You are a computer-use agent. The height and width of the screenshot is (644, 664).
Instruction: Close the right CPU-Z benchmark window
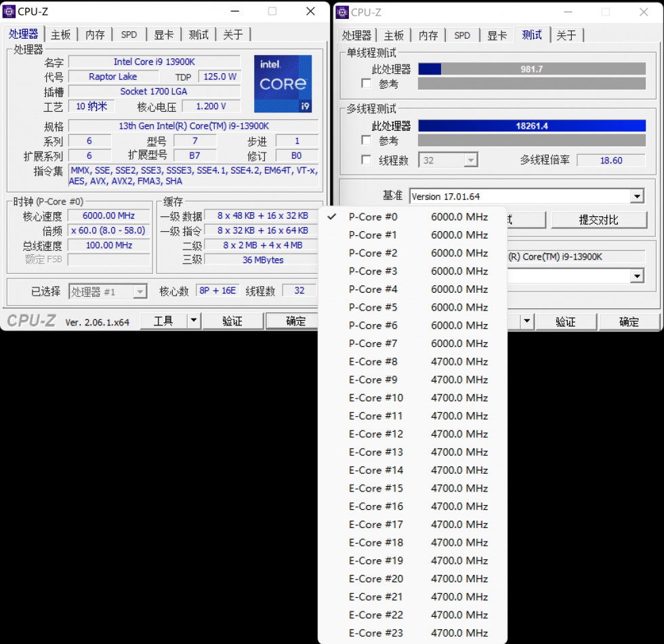644,12
